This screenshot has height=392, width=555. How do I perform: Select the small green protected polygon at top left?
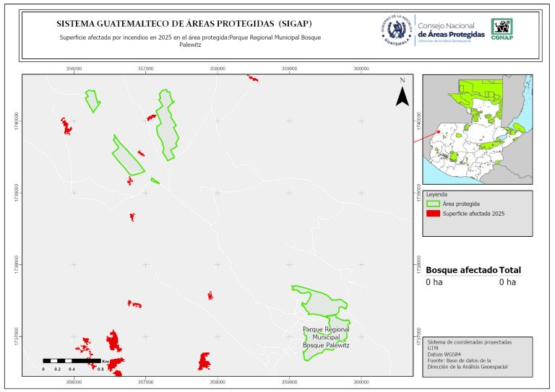tap(92, 100)
